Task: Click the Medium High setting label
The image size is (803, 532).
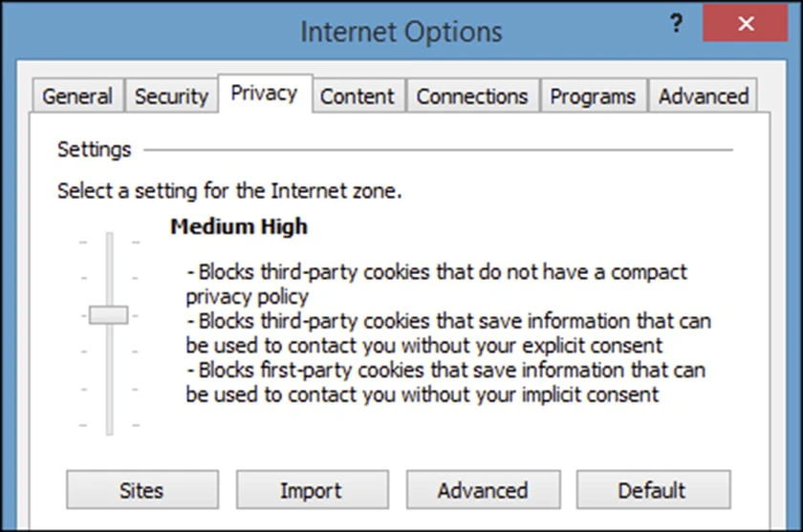Action: (239, 226)
